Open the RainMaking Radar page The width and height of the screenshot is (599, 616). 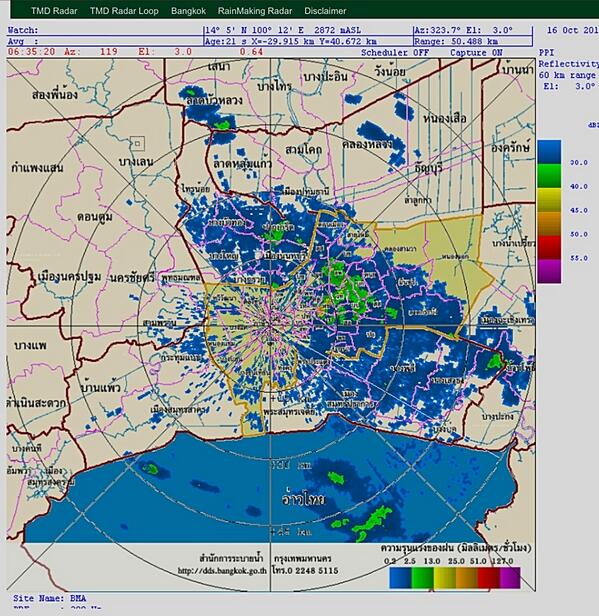(x=255, y=11)
